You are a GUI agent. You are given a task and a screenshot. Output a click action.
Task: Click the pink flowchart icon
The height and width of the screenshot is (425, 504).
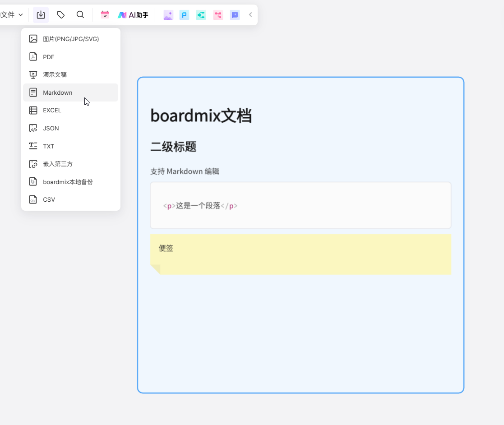pos(218,15)
